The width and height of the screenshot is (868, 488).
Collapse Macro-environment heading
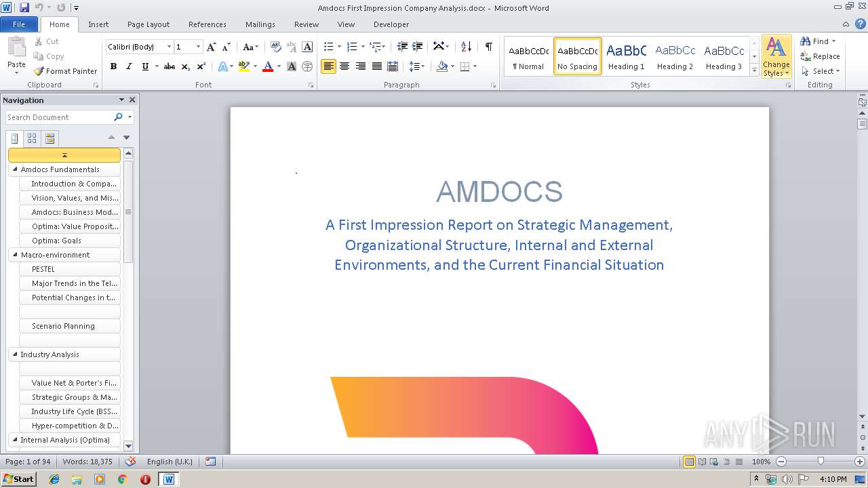(x=15, y=255)
